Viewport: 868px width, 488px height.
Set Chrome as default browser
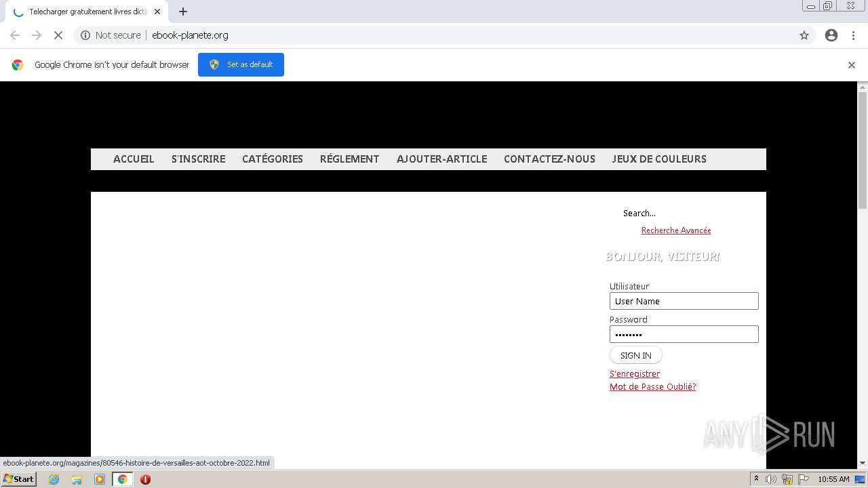pyautogui.click(x=241, y=64)
